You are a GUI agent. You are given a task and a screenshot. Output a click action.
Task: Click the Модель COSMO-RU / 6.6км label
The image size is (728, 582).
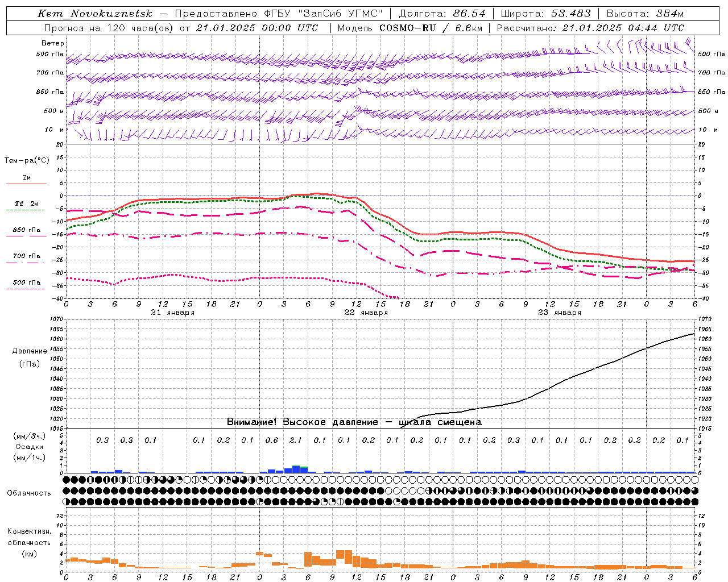tap(409, 28)
